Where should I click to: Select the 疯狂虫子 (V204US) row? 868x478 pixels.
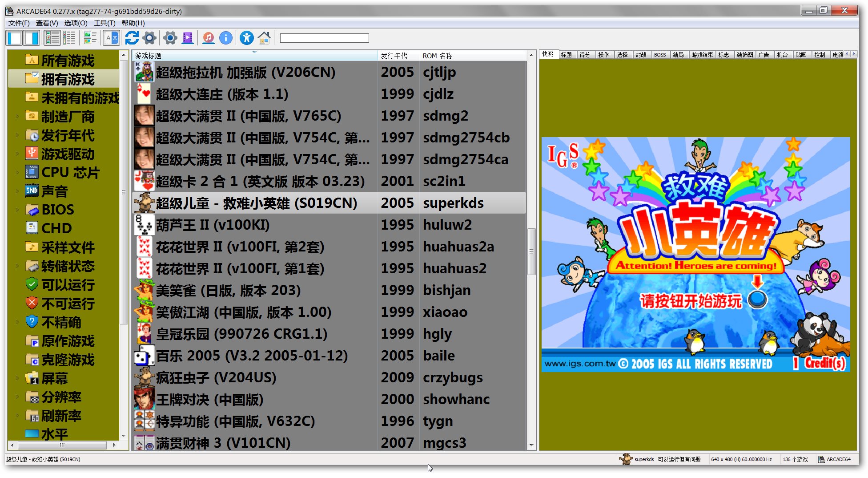[329, 377]
